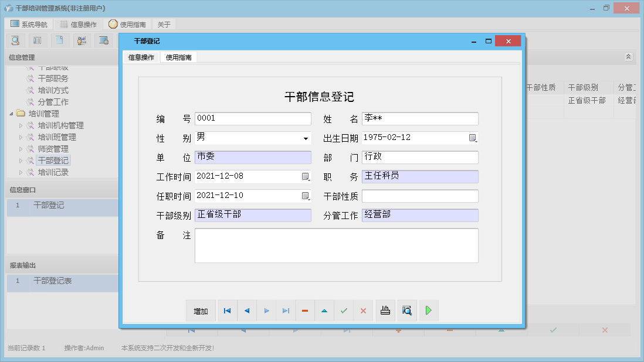Expand the 培训机构管理 tree node
Viewport: 644px width, 362px height.
[21, 125]
